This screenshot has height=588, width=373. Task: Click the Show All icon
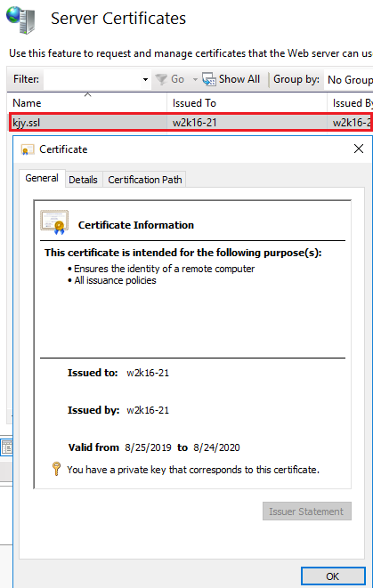click(x=209, y=79)
